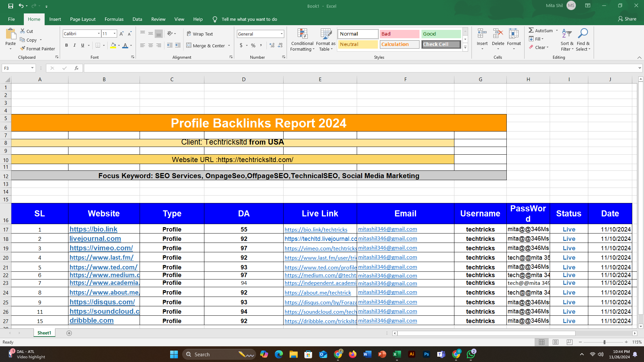Open the Page Layout ribbon tab
The image size is (644, 362).
[x=83, y=19]
